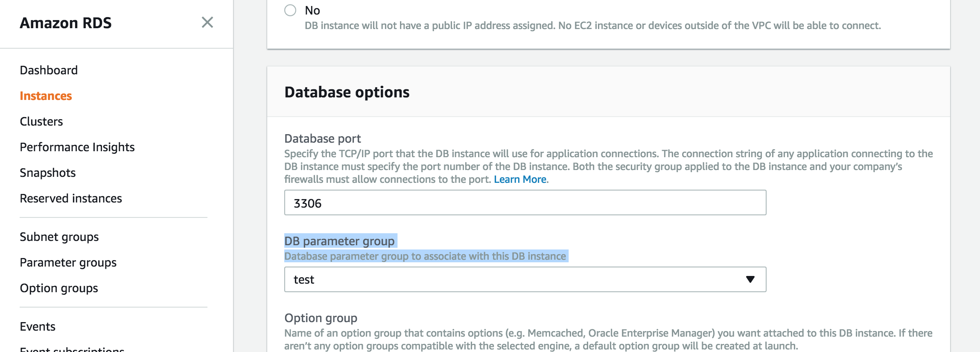Open Events in the sidebar
The height and width of the screenshot is (352, 980).
[x=38, y=326]
